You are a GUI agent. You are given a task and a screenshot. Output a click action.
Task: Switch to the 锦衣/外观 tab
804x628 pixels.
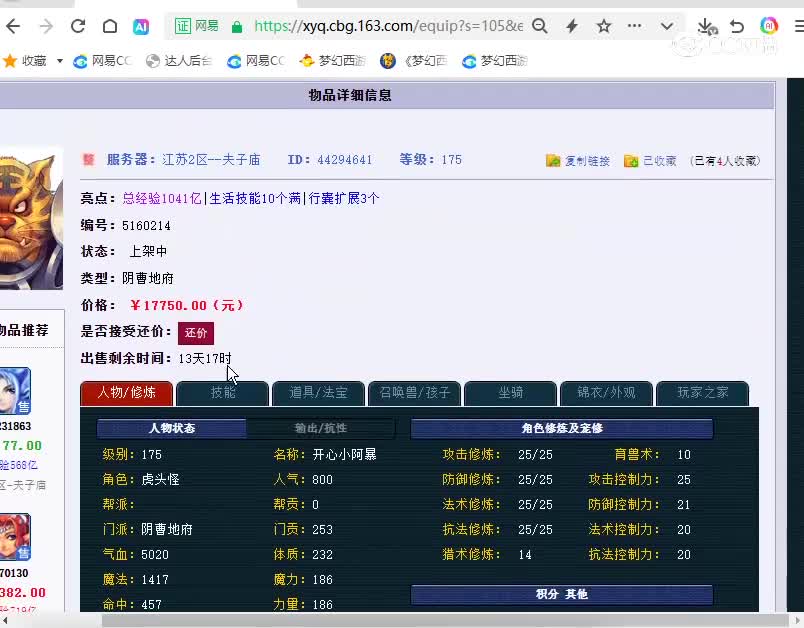tap(606, 393)
